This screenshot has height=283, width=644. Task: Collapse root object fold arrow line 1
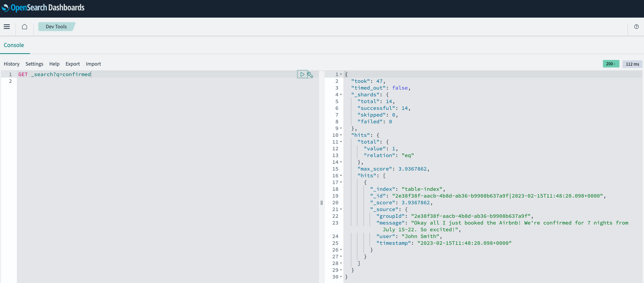tap(341, 74)
